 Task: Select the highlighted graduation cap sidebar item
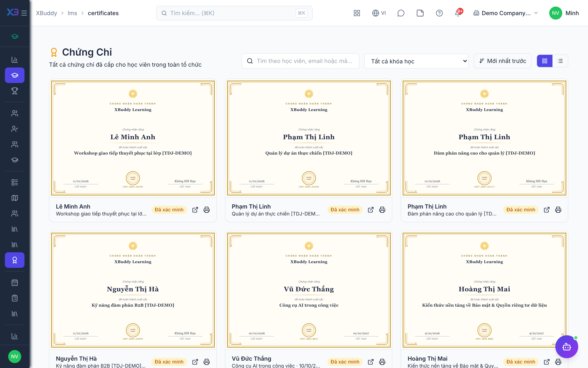coord(14,75)
